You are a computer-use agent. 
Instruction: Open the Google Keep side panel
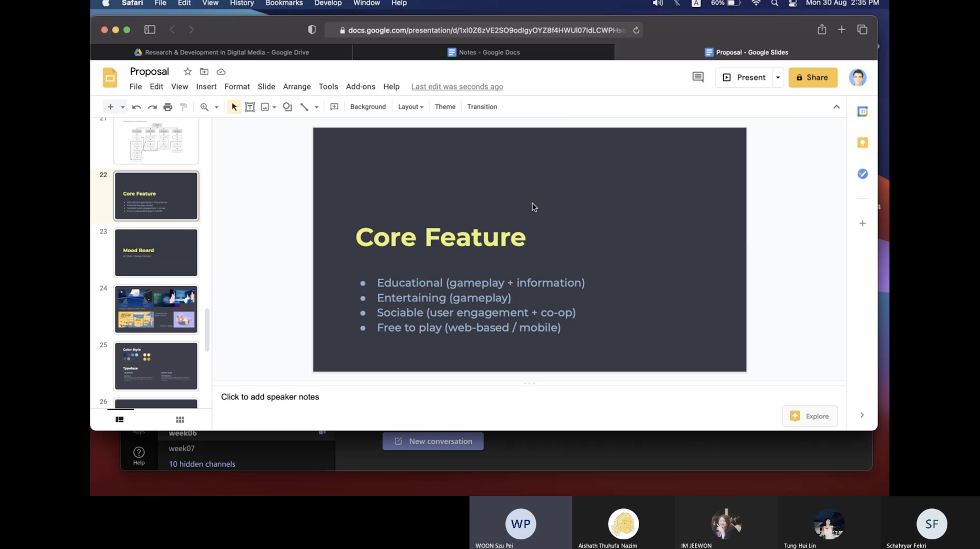tap(862, 143)
